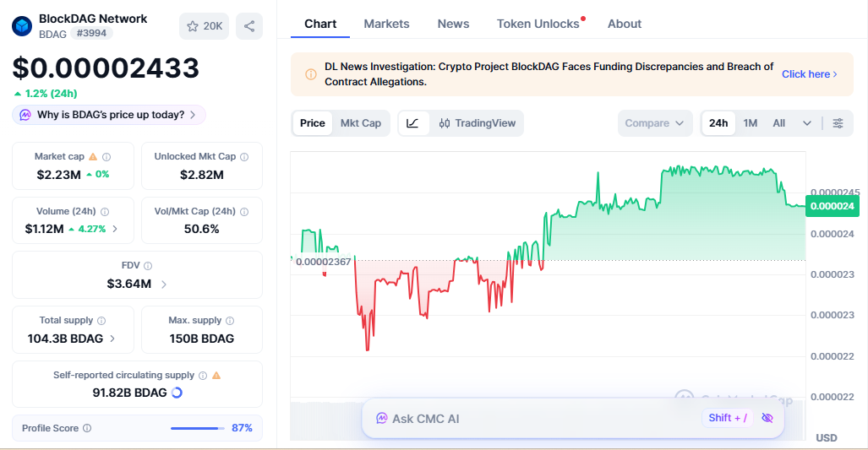This screenshot has width=868, height=450.
Task: Open Self-reported circulating supply info icon
Action: click(203, 376)
